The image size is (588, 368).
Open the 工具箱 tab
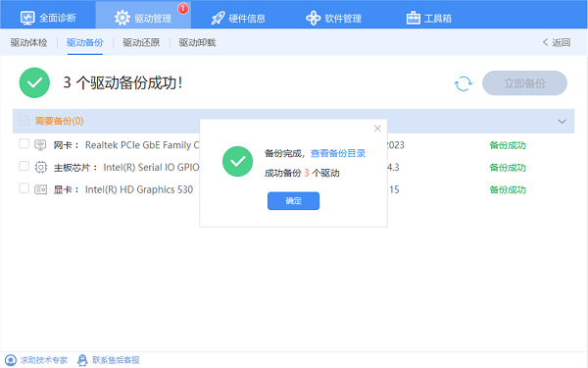pyautogui.click(x=428, y=18)
